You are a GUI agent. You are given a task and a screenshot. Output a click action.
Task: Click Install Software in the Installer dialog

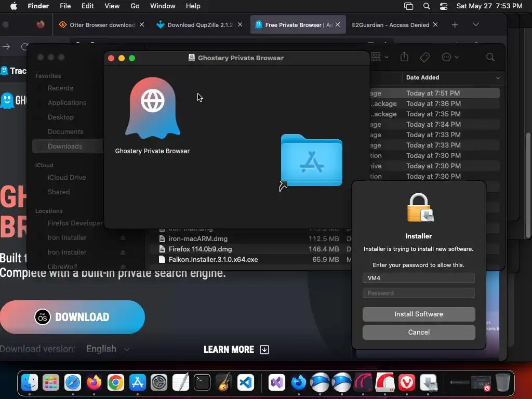pyautogui.click(x=419, y=314)
